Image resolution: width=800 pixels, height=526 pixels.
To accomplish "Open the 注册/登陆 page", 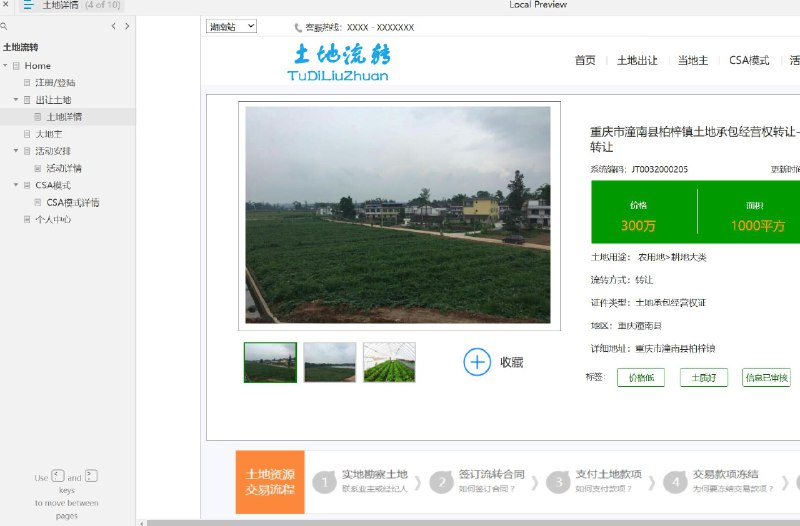I will 55,83.
